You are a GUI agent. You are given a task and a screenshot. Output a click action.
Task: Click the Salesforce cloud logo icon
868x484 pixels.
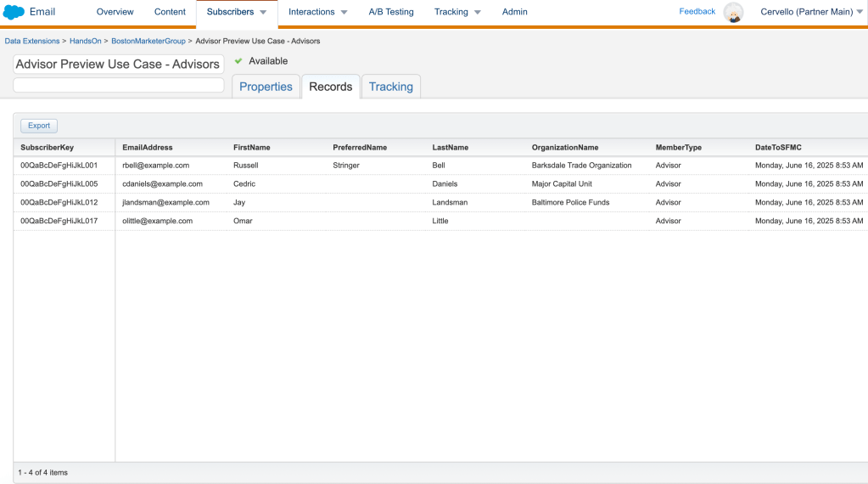click(14, 12)
